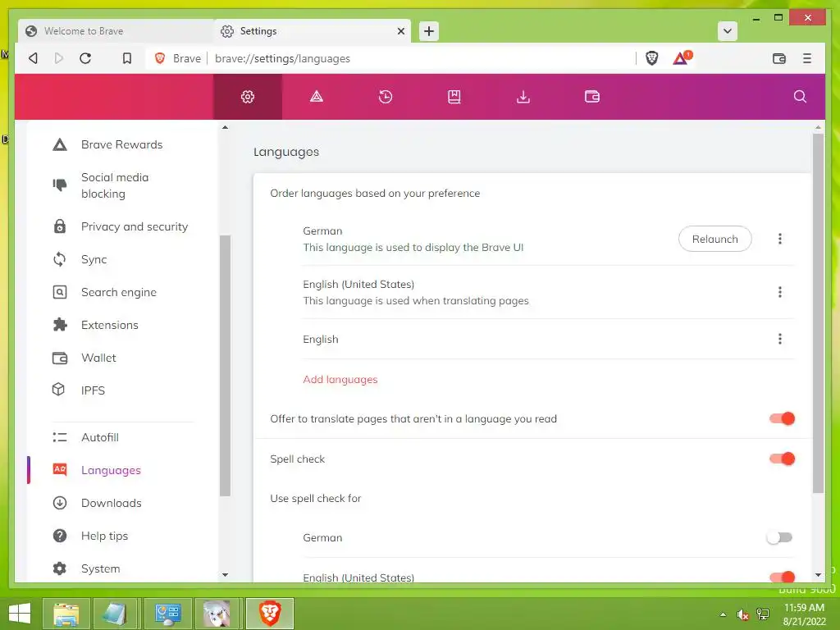Open File Explorer from the taskbar
This screenshot has height=630, width=840.
click(x=66, y=614)
